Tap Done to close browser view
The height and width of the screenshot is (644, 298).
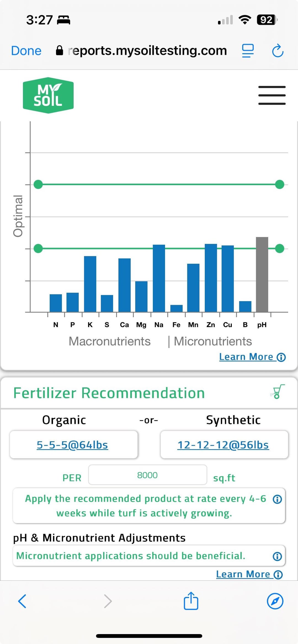coord(26,51)
